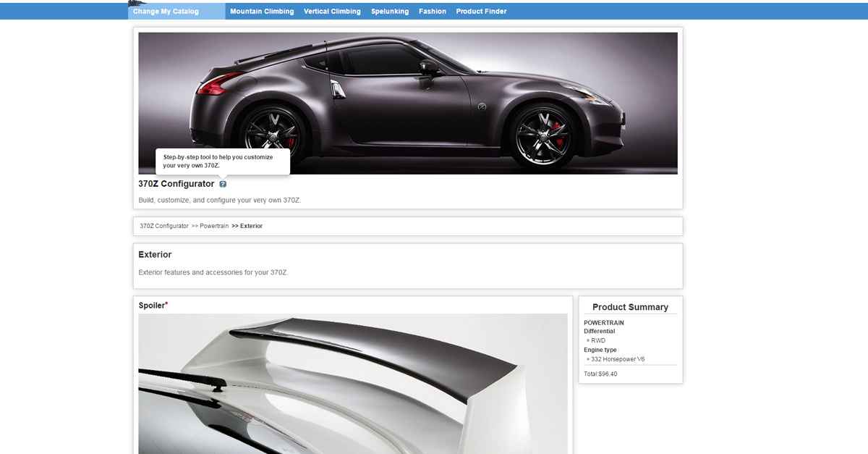The width and height of the screenshot is (868, 454).
Task: Go back to the Powertrain breadcrumb step
Action: [214, 226]
